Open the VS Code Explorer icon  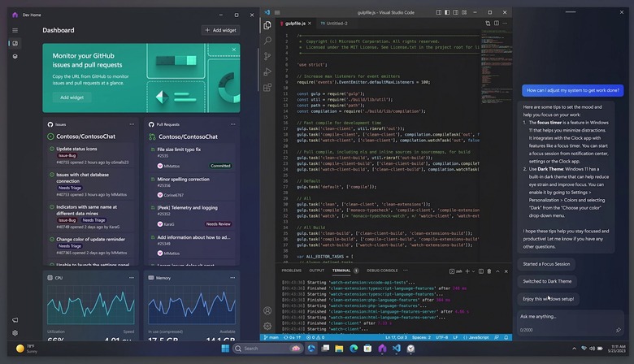point(267,25)
